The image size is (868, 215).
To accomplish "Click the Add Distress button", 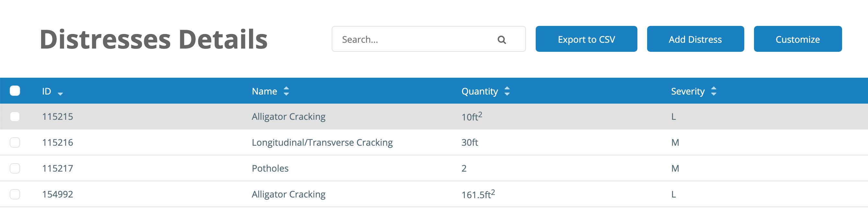I will 695,39.
